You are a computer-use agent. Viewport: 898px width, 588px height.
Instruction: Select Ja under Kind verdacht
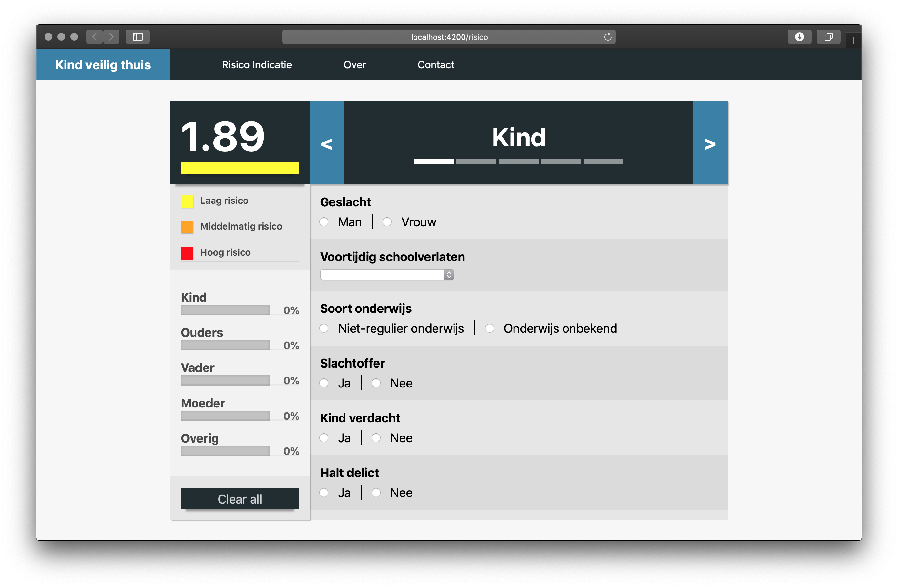pyautogui.click(x=324, y=438)
